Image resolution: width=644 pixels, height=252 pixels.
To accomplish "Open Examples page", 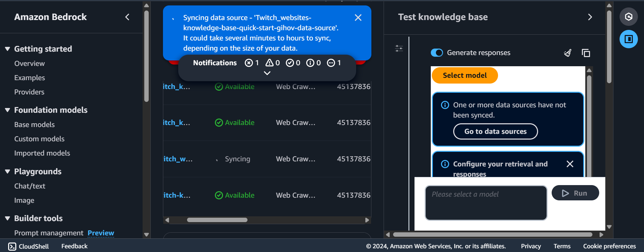I will (30, 78).
